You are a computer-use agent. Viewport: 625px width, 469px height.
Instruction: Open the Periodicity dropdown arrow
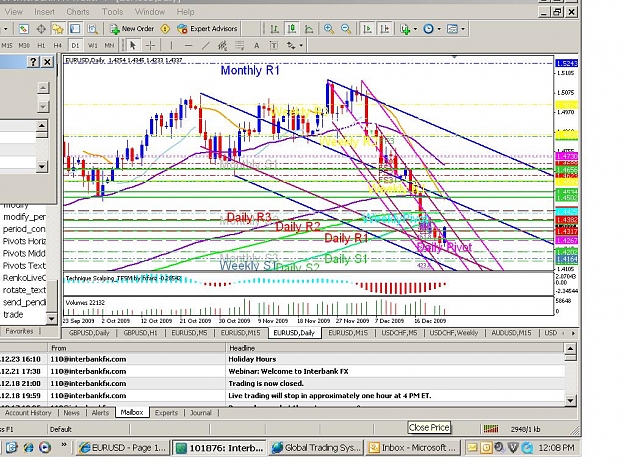click(439, 29)
